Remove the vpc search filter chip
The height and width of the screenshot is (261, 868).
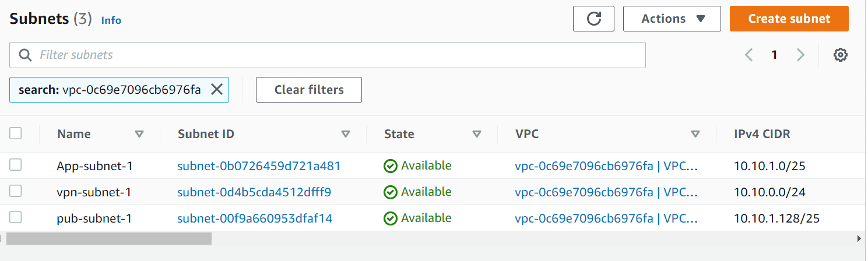point(216,90)
